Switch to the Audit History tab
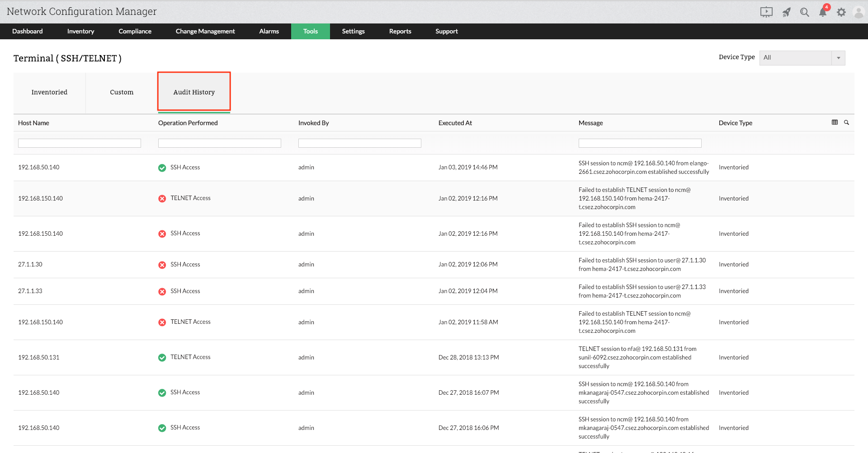 pos(193,92)
